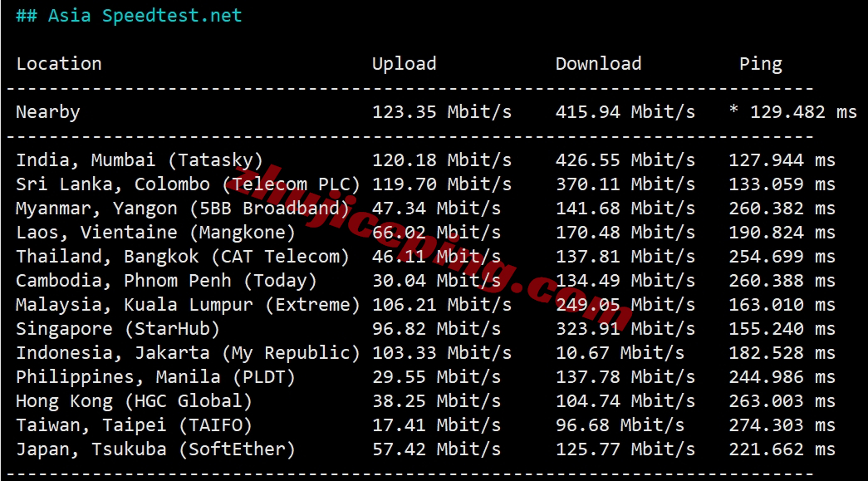The width and height of the screenshot is (868, 481).
Task: Select 'Hong Kong (HGC Global)' row label
Action: 134,401
